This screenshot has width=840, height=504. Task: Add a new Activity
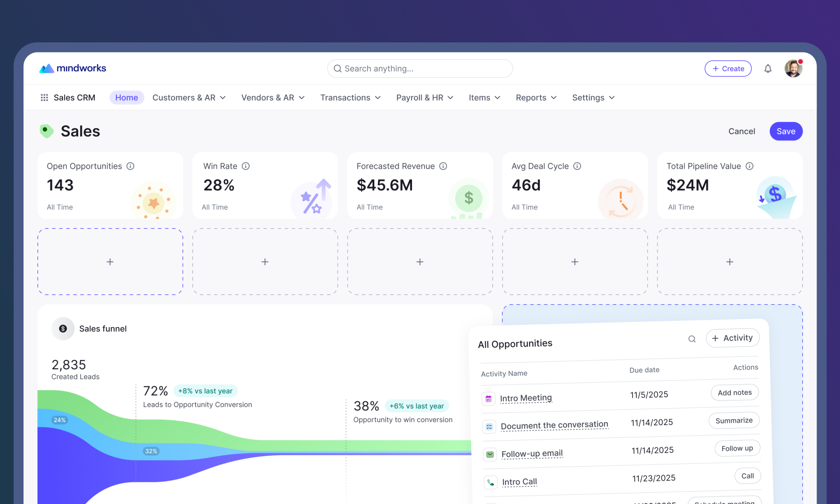[x=732, y=338]
